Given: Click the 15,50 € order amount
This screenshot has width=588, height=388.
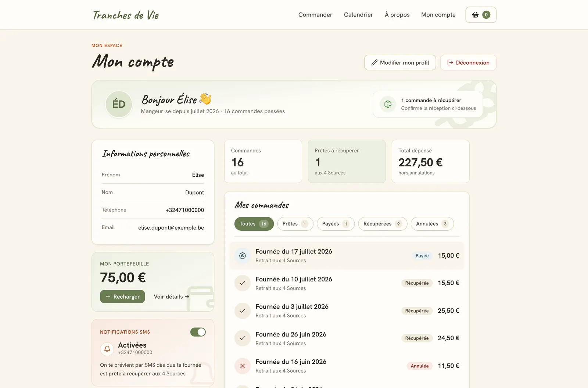Looking at the screenshot, I should (448, 283).
